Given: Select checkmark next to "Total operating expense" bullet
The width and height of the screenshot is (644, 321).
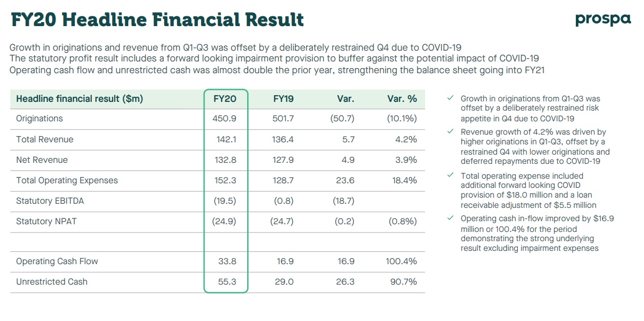Looking at the screenshot, I should tap(450, 175).
